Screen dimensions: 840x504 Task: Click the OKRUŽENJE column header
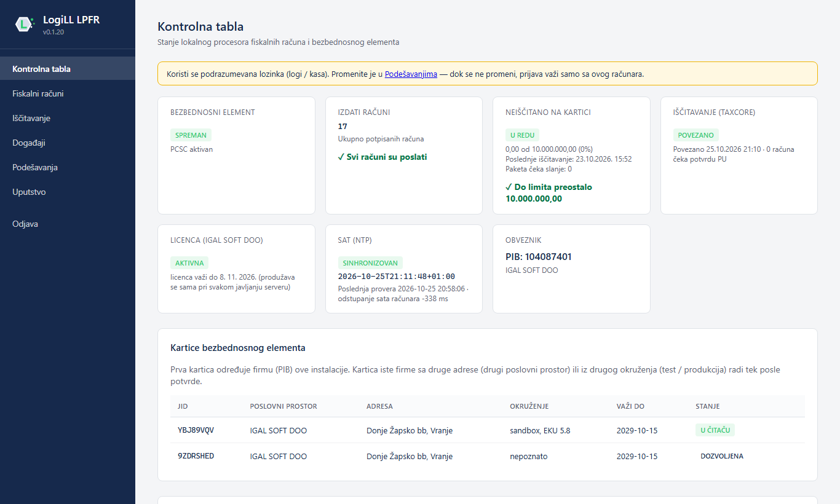(529, 406)
